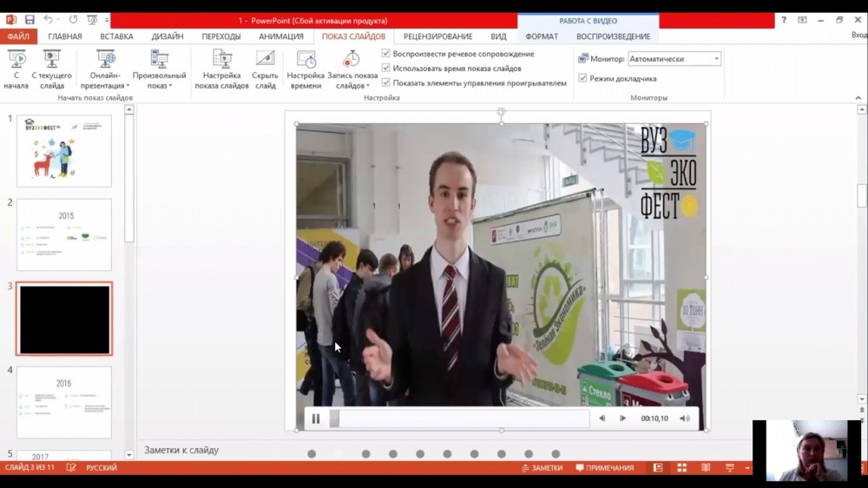Switch to the 'АНИМАЦИЯ' ribbon tab
Image resolution: width=868 pixels, height=488 pixels.
point(280,36)
